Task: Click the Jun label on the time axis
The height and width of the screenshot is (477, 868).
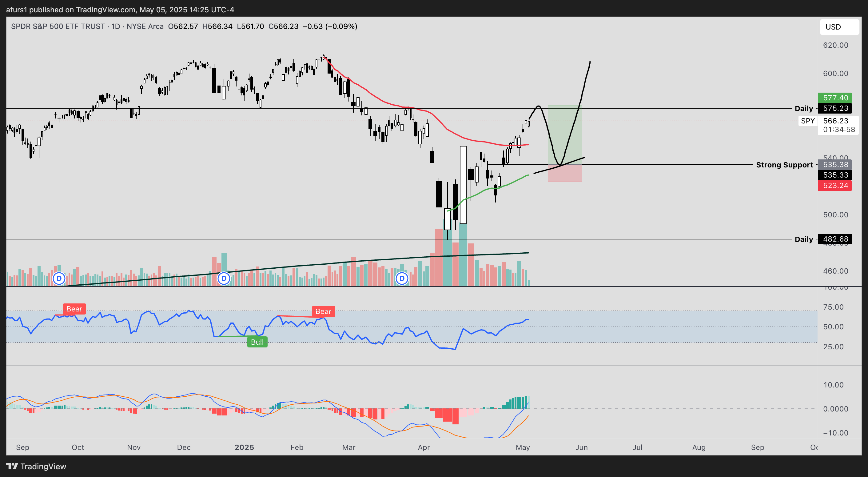Action: tap(581, 447)
